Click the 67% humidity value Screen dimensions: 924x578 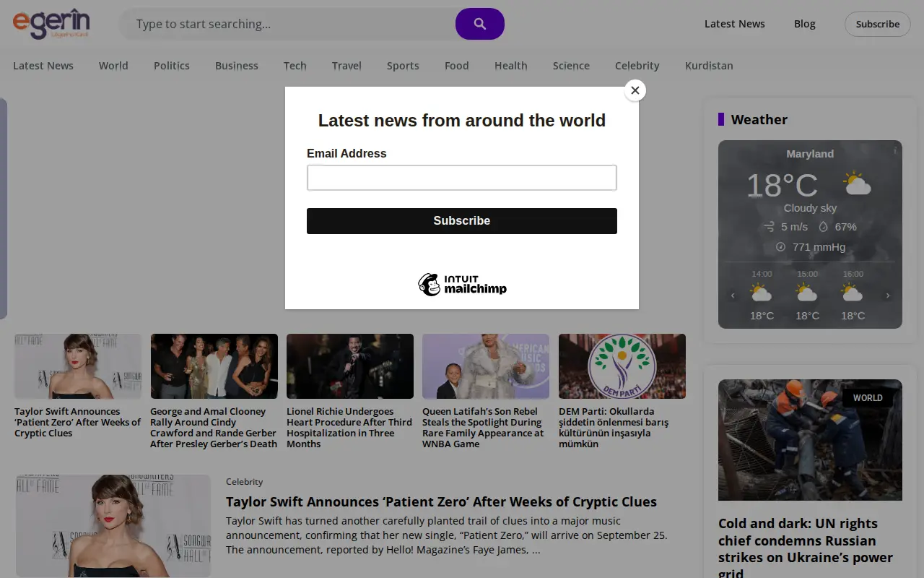(846, 227)
